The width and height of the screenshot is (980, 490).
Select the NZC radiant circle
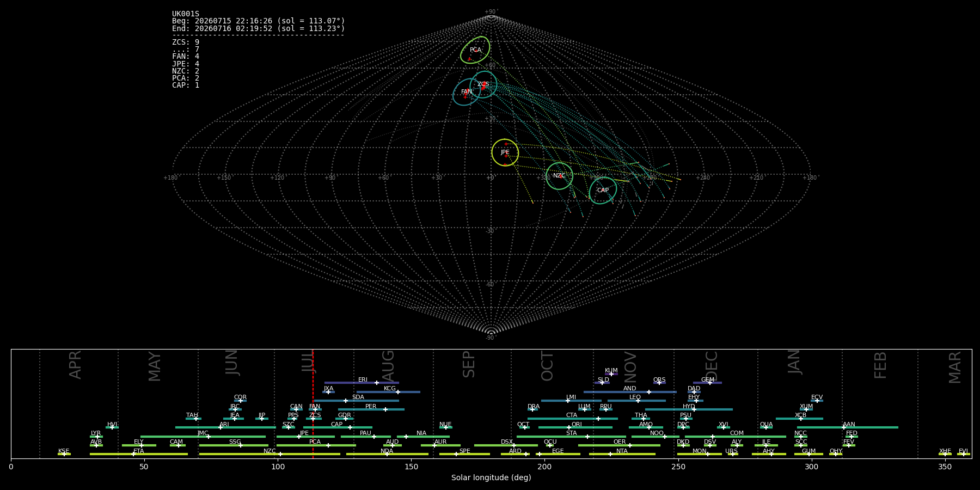[x=560, y=176]
